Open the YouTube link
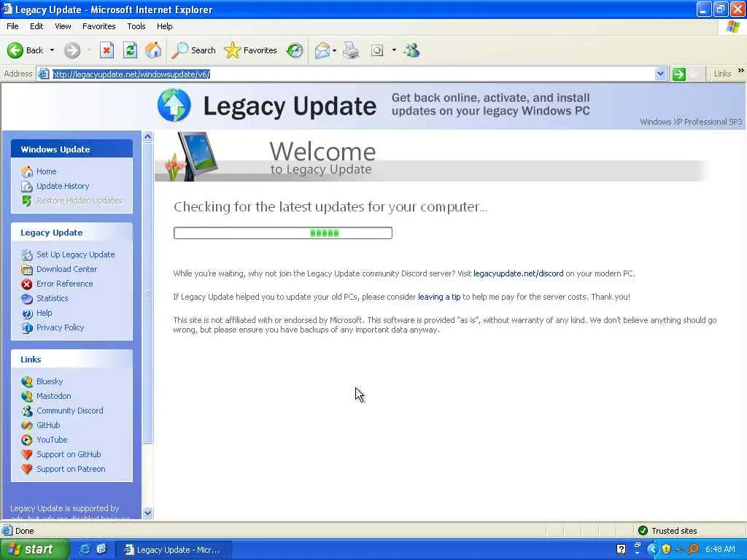Screen dimensions: 747x560 coord(52,440)
